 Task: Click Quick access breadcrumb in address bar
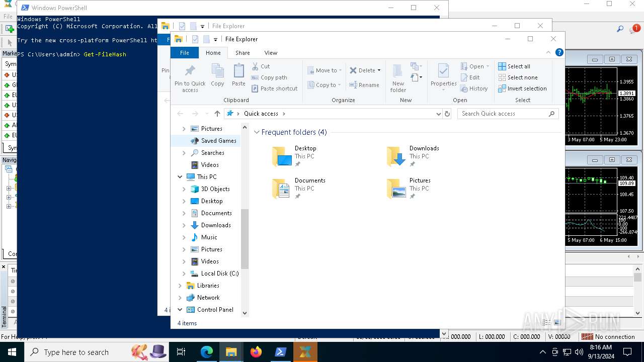(x=261, y=114)
